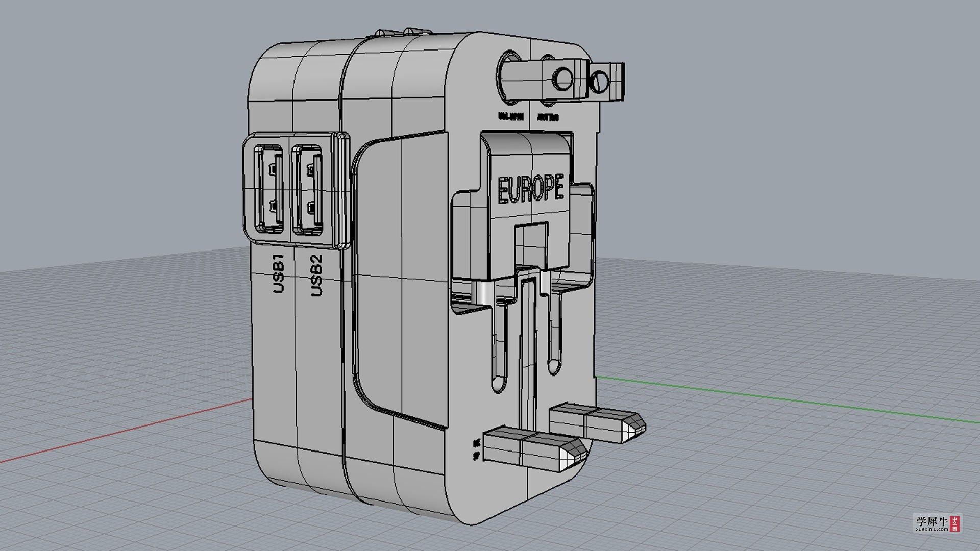
Task: Pick the red X-axis line on the grid
Action: [126, 431]
